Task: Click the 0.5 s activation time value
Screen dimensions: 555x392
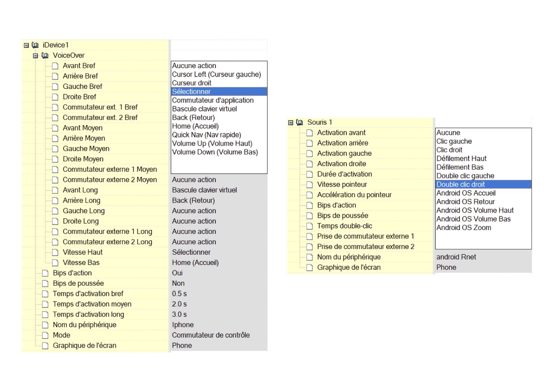Action: (179, 294)
